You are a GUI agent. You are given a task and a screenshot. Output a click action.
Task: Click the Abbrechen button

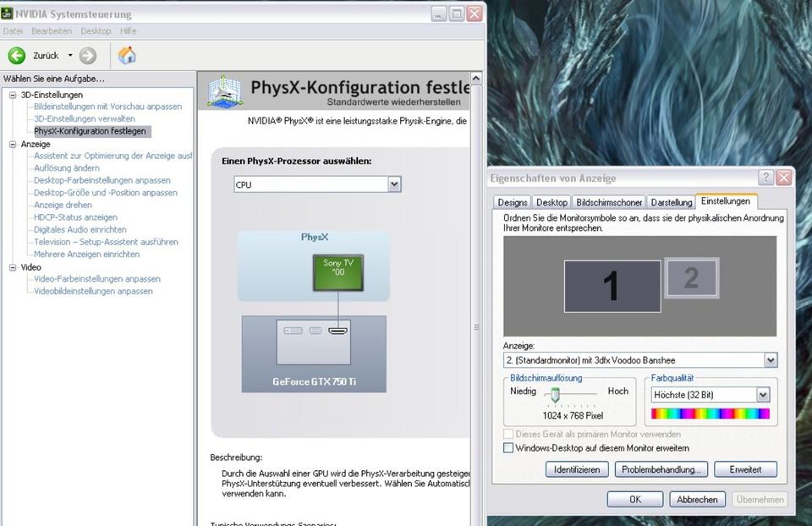[697, 500]
